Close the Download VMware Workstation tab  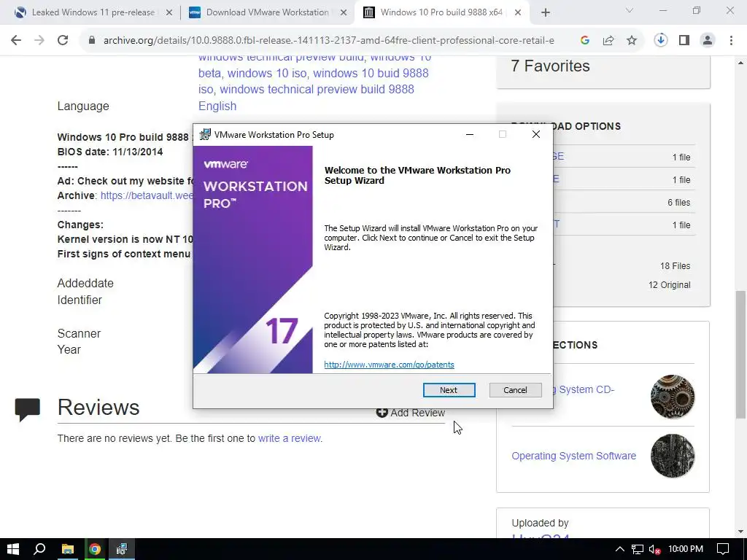pyautogui.click(x=343, y=13)
